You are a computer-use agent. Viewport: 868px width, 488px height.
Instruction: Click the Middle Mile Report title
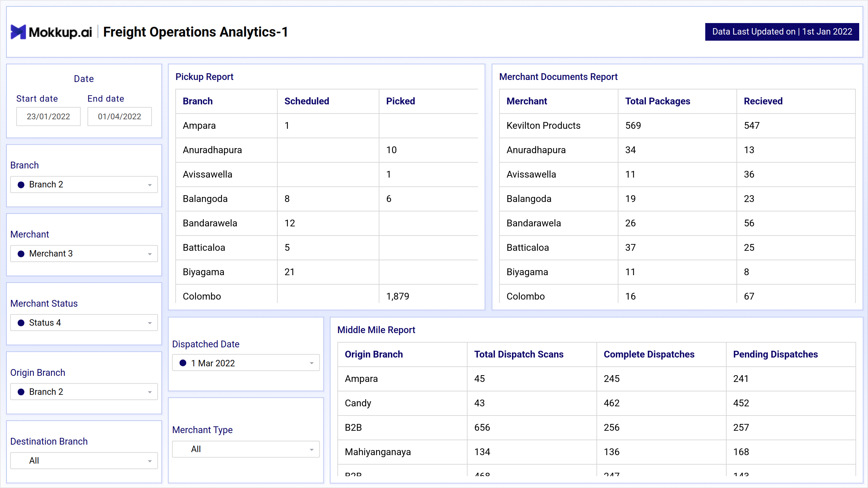pos(376,330)
